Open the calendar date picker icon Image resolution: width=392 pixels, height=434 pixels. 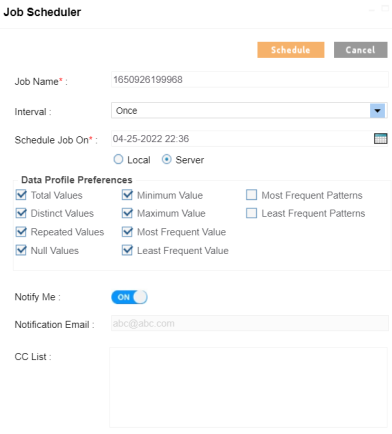[380, 138]
